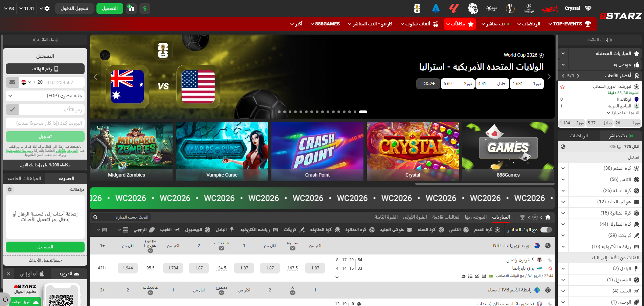Expand favorite matches المباريات المفضلة section
This screenshot has height=306, width=644.
click(x=563, y=54)
